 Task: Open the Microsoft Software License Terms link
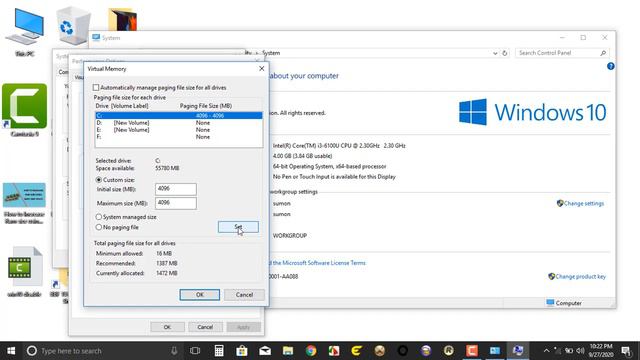(x=319, y=263)
